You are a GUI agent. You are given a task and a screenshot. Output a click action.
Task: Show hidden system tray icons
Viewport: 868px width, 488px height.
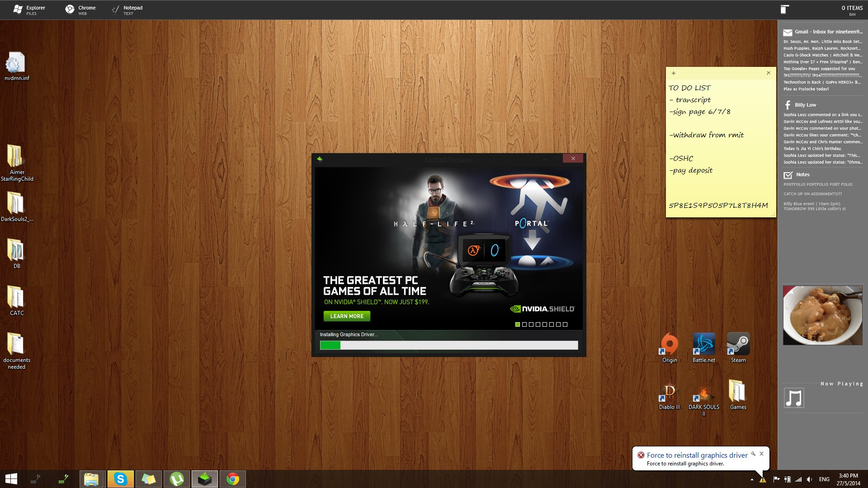pos(752,479)
